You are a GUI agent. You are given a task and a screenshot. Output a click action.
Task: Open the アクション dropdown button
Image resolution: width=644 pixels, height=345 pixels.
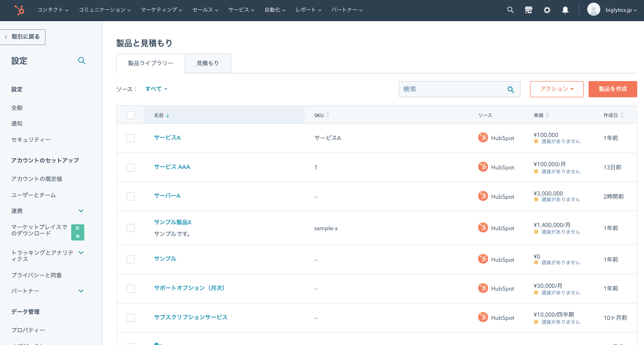(x=557, y=89)
